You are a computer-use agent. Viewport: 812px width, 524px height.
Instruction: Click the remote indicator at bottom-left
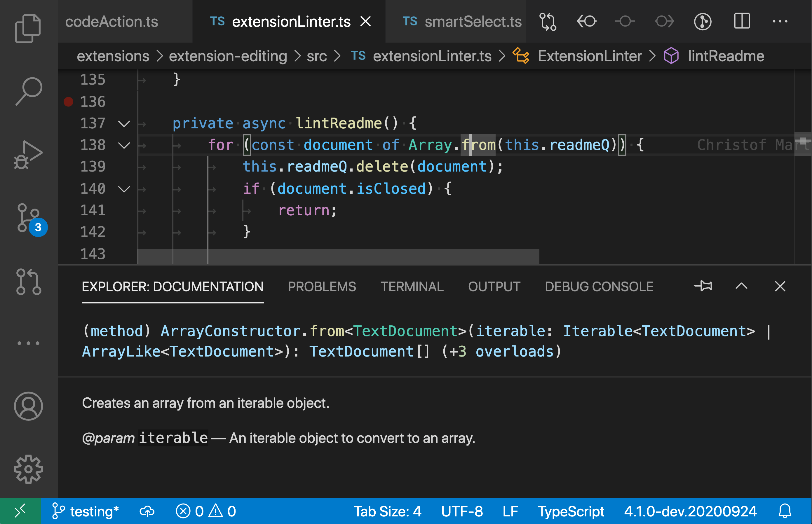click(x=20, y=511)
